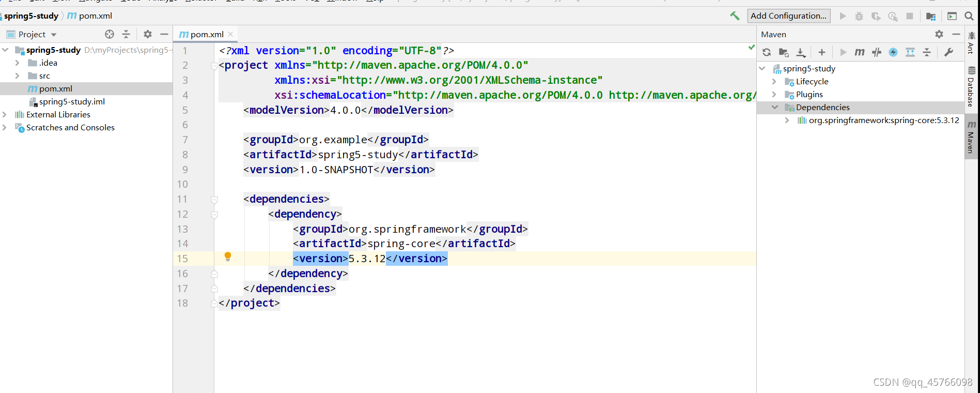Expand spring-core:5.3.12 dependency node

(787, 120)
